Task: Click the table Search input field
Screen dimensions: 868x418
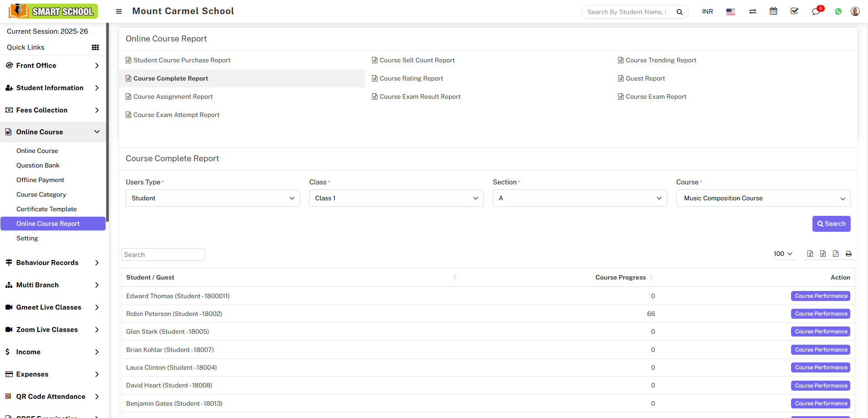Action: point(163,255)
